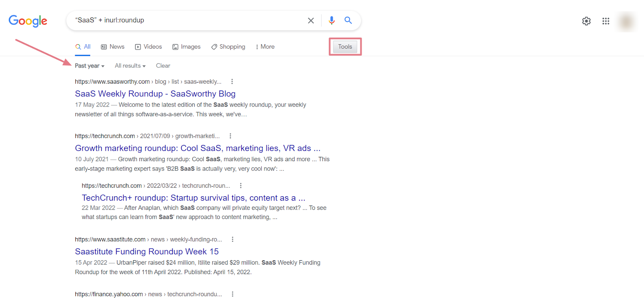The image size is (644, 300).
Task: Open options dots for SaaSworthy result
Action: (232, 81)
